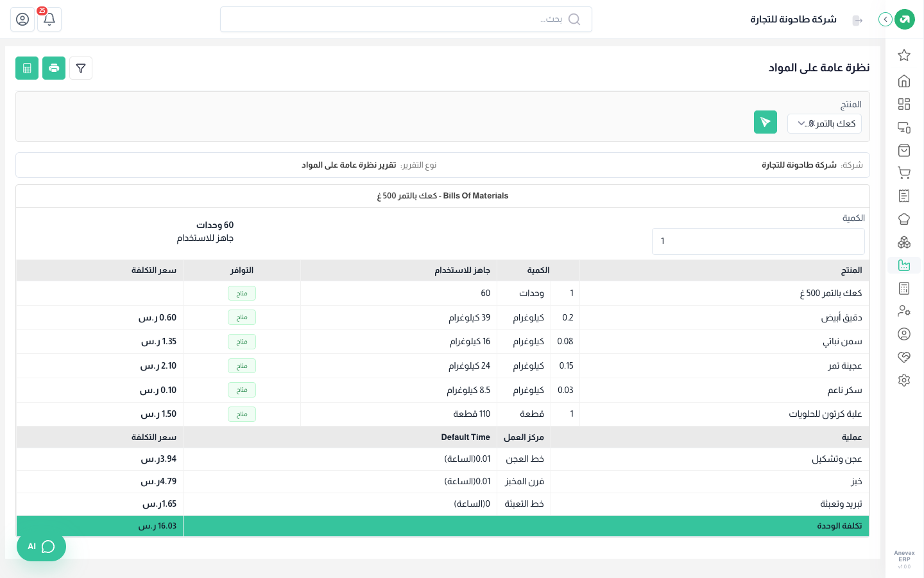Click company name 'شركة طاحونة للتجارة' in header

click(x=794, y=19)
